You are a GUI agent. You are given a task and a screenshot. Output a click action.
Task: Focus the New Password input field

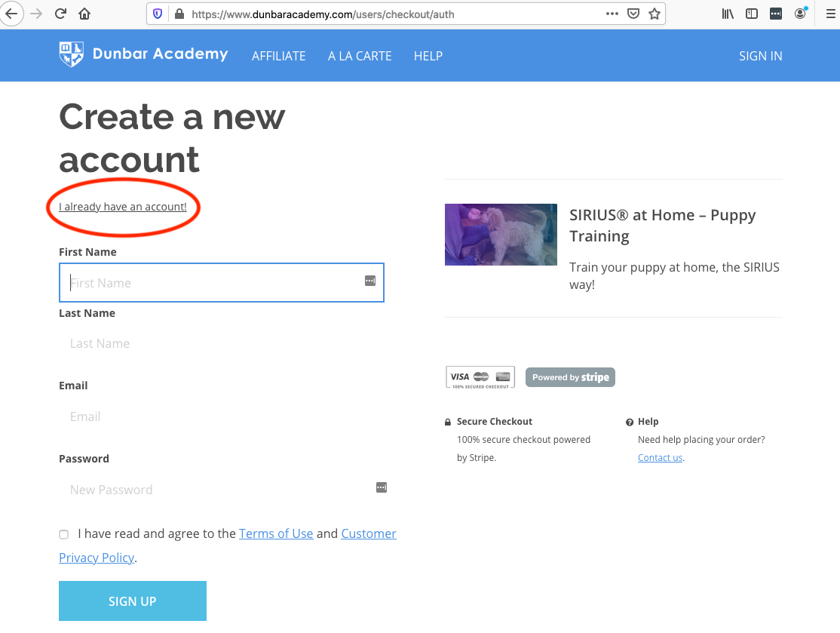point(222,490)
